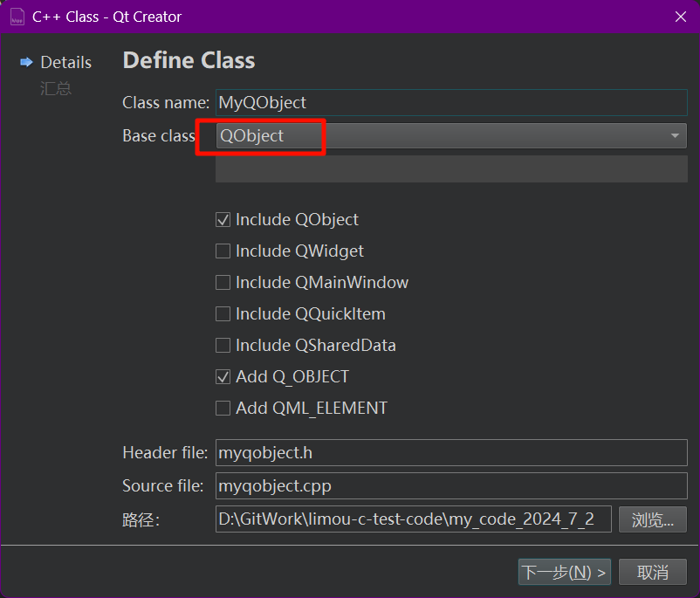Enable Include QSharedData option

(x=223, y=346)
